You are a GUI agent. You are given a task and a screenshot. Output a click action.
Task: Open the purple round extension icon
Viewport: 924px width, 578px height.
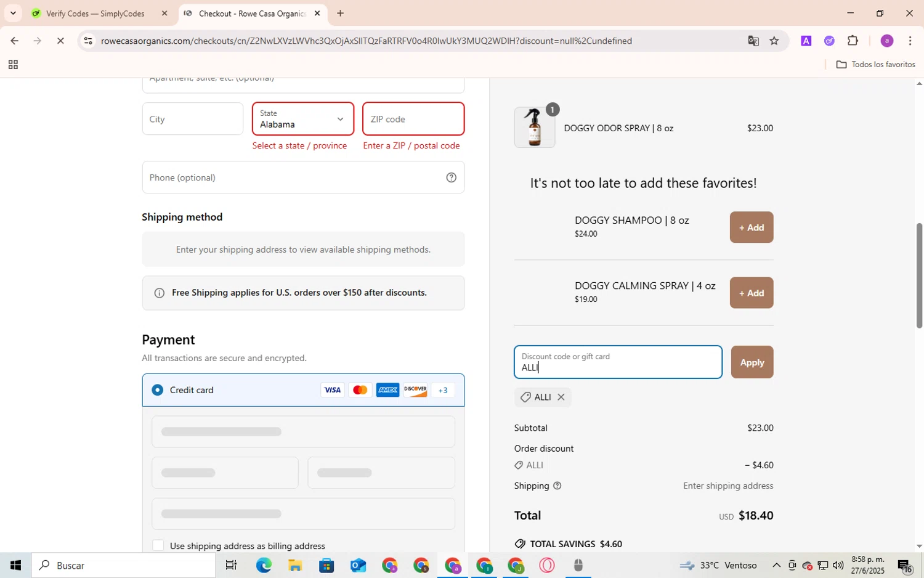(829, 41)
